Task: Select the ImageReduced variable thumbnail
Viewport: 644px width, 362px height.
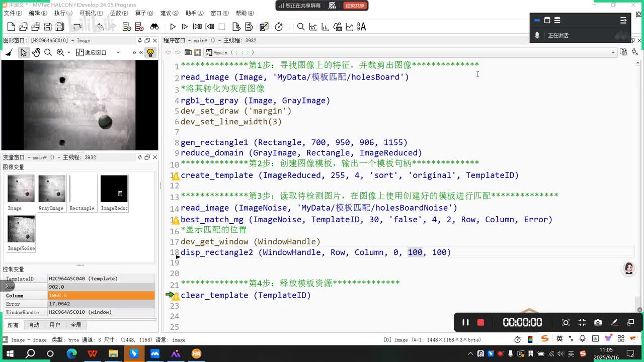Action: (x=114, y=193)
